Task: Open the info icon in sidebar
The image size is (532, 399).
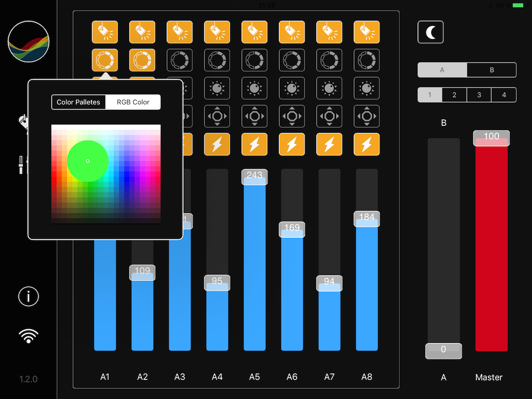Action: pyautogui.click(x=29, y=296)
